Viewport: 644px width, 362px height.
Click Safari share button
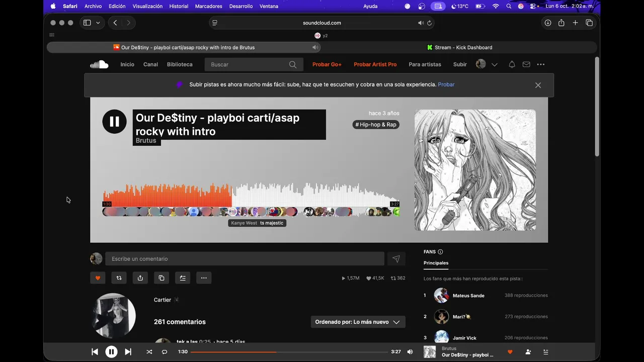click(561, 23)
